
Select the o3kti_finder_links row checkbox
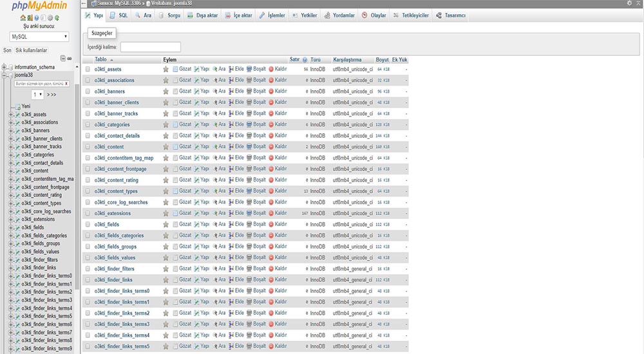88,280
